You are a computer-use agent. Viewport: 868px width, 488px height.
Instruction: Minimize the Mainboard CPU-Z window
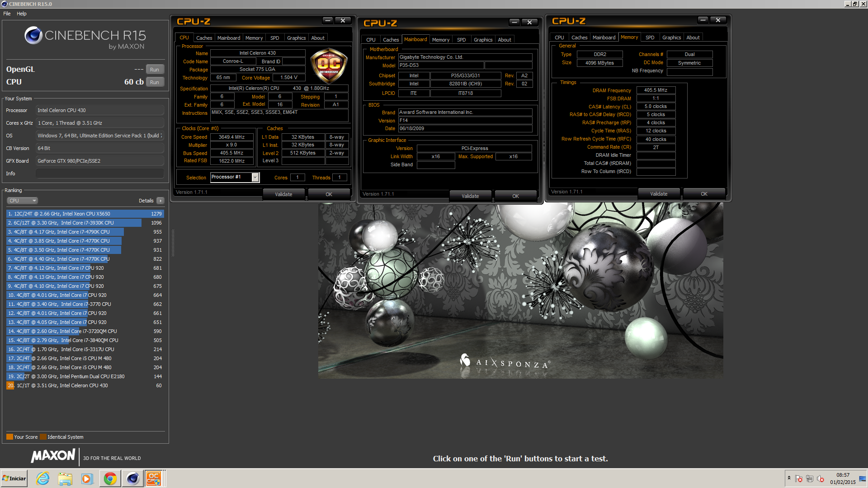pos(514,22)
